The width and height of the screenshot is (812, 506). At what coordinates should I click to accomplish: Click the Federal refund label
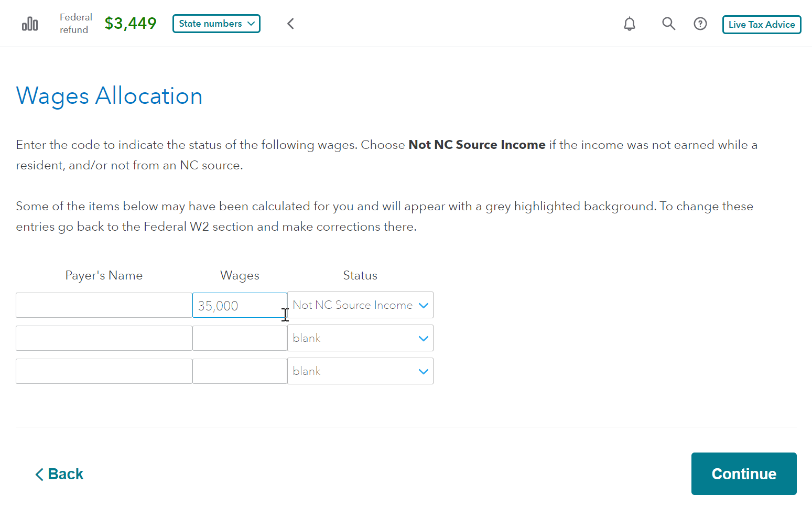point(75,24)
